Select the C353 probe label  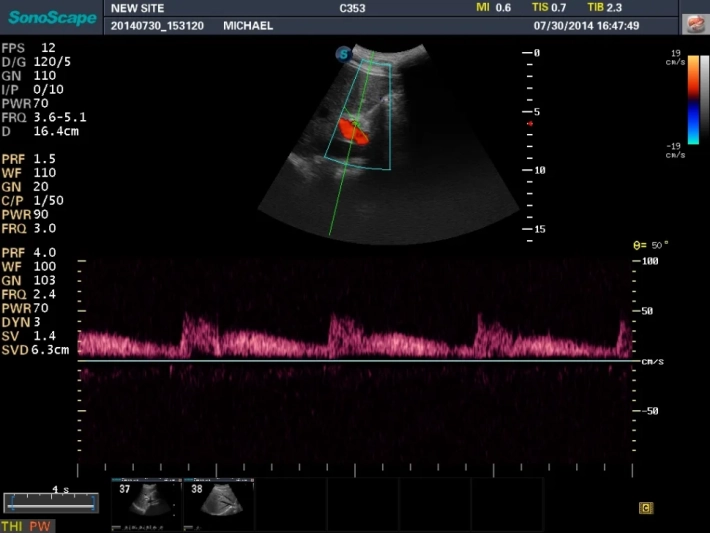click(352, 8)
